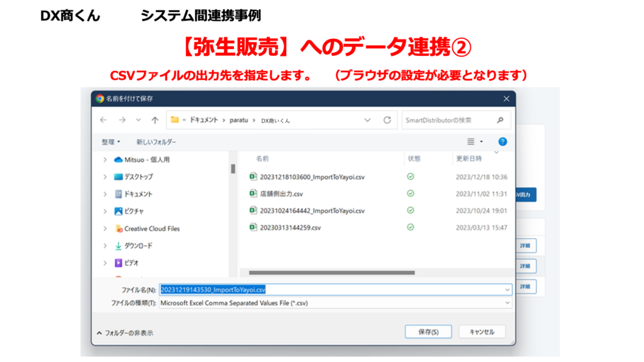
Task: Open the ダウンロード folder in sidebar
Action: click(138, 246)
